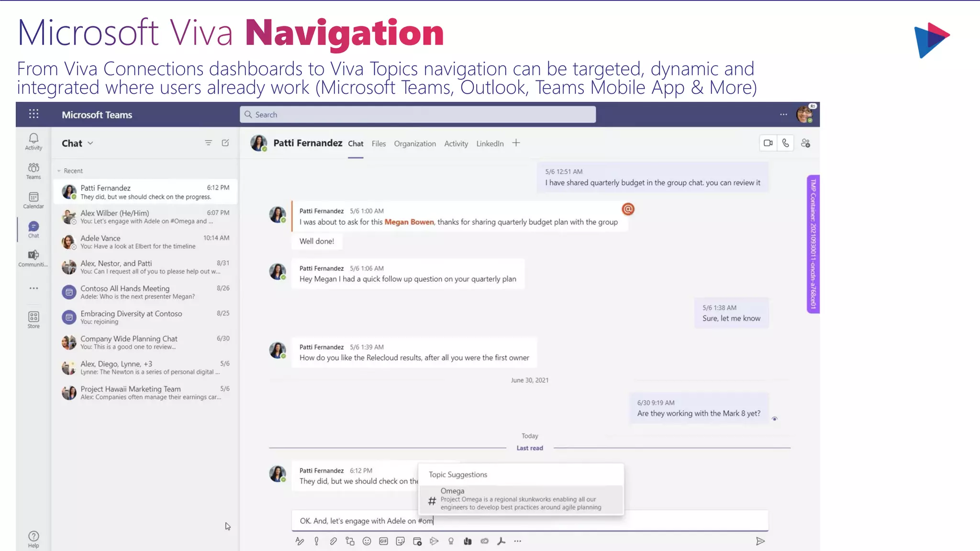Open the Alex, Nestor, and Patti chat
Screen dimensions: 980x551
tap(145, 267)
